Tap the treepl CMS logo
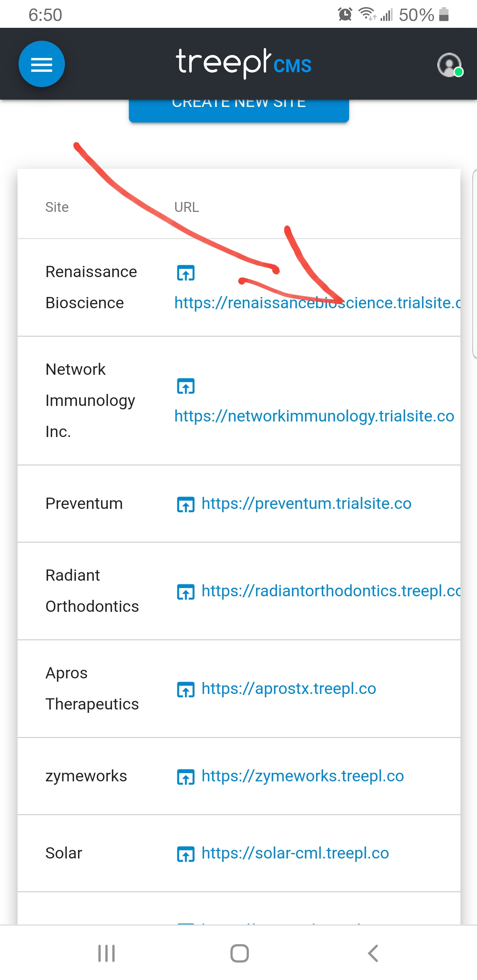Screen dimensions: 477x980 click(244, 64)
